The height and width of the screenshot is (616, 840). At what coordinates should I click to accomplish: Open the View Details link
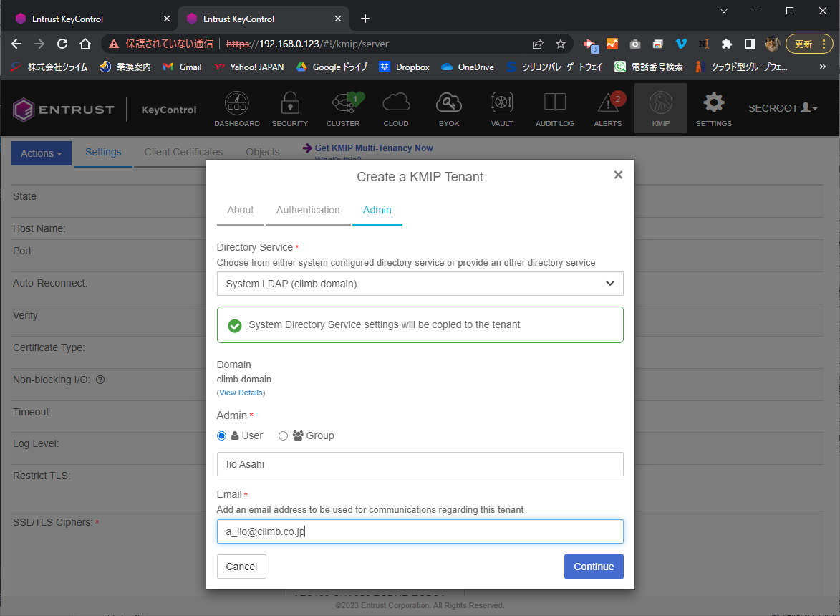(x=241, y=393)
